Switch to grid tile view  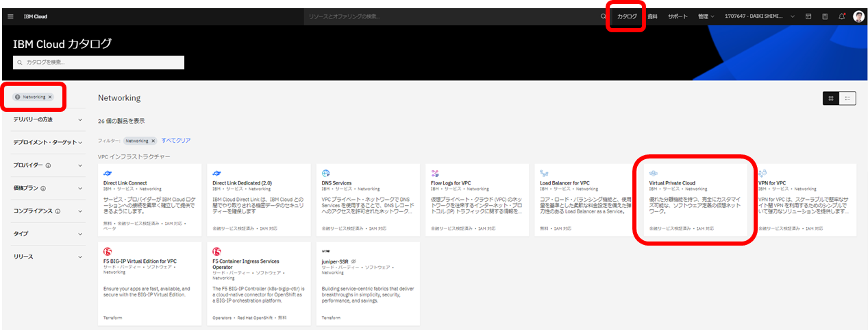831,98
